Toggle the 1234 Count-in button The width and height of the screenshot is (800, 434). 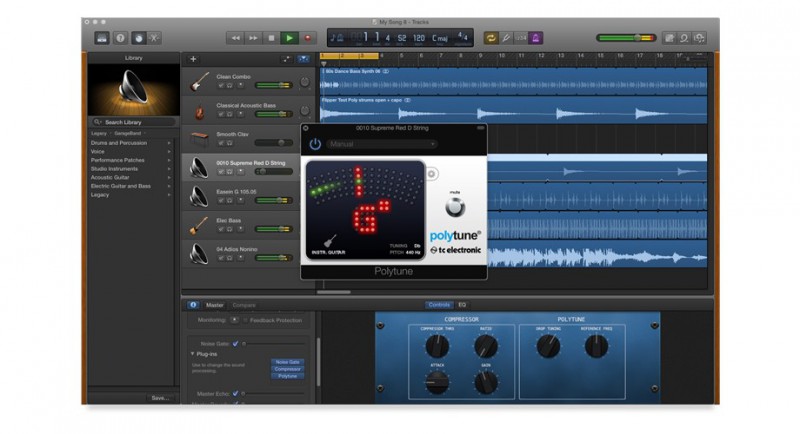pos(520,38)
